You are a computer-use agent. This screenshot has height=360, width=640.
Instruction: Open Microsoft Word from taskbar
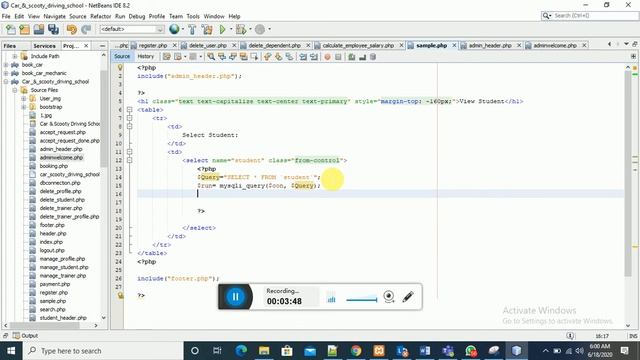pos(424,351)
